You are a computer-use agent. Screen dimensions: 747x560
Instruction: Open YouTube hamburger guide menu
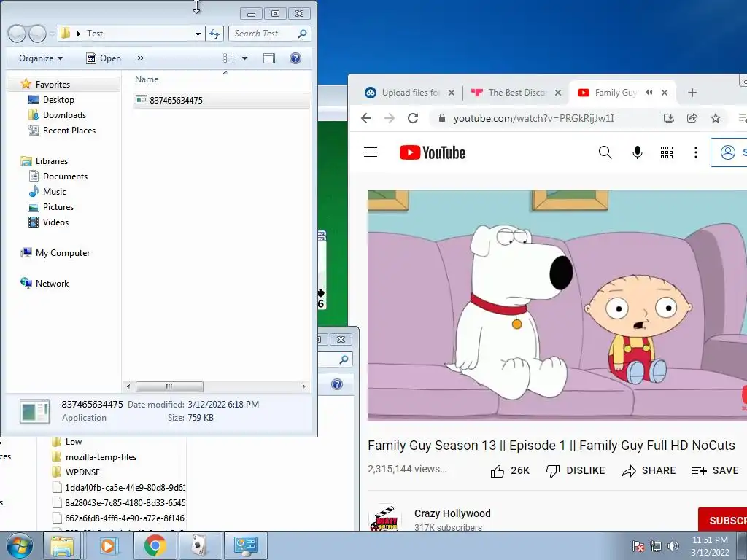tap(371, 152)
